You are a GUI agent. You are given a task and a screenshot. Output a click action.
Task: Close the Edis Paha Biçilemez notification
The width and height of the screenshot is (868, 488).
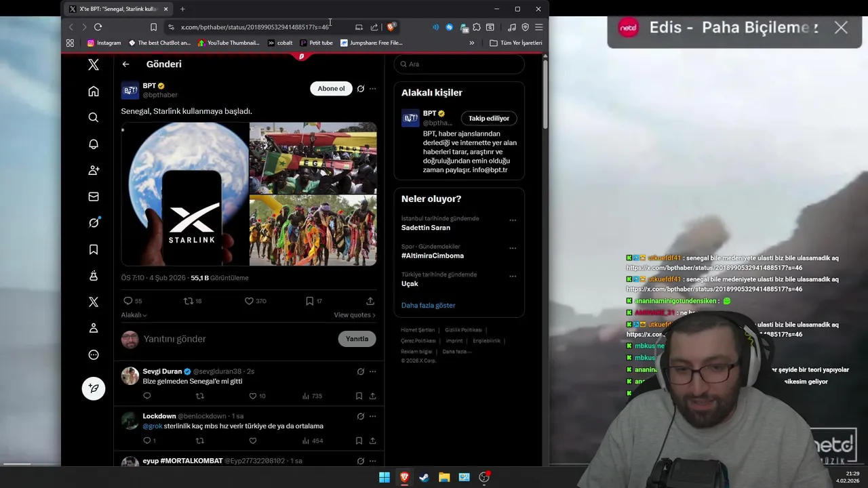tap(841, 28)
